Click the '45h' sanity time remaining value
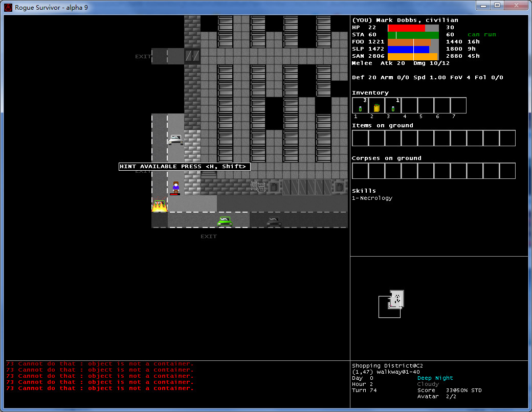The width and height of the screenshot is (532, 412). pos(474,56)
